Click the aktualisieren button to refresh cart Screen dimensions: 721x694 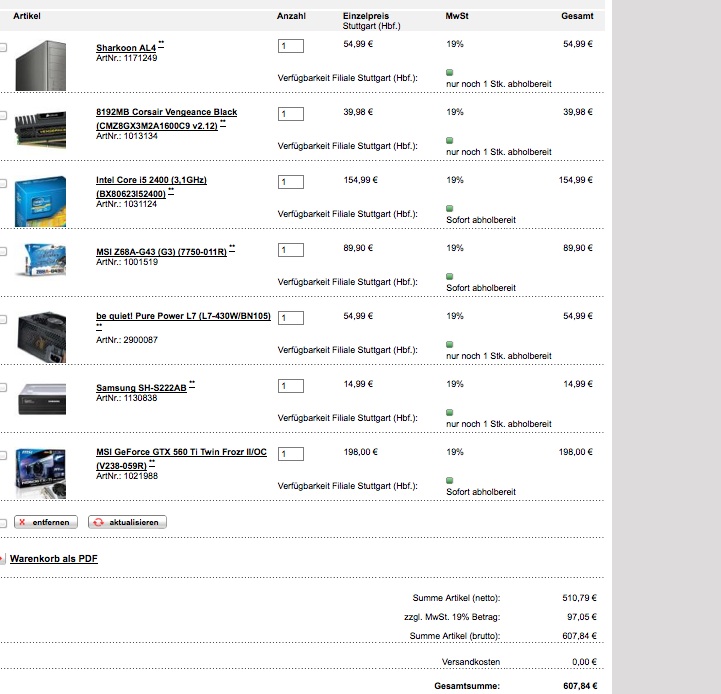[127, 522]
